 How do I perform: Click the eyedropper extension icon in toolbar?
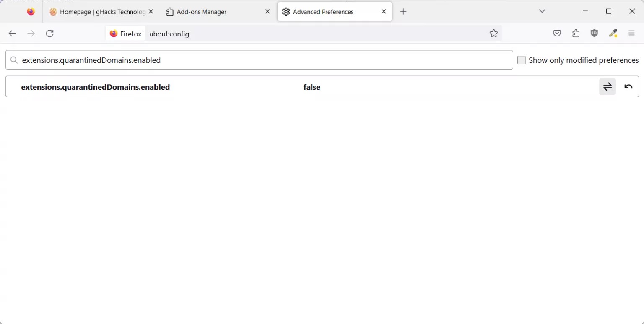[613, 33]
